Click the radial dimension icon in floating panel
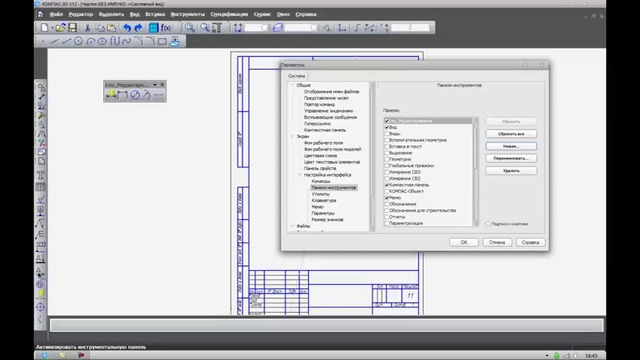This screenshot has height=360, width=640. pyautogui.click(x=147, y=95)
